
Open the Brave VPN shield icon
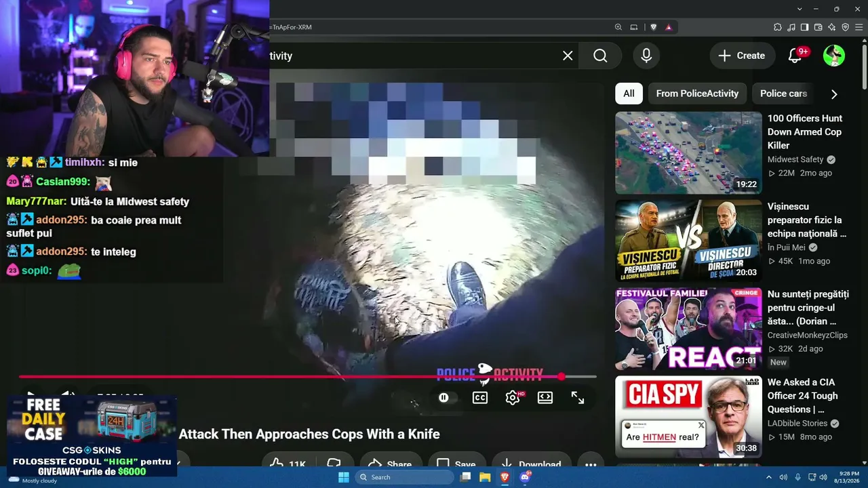(x=846, y=27)
